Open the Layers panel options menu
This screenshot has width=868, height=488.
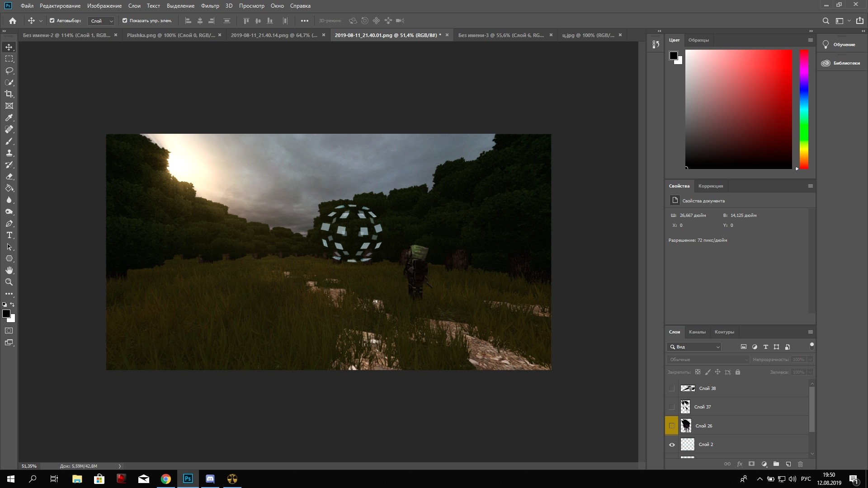(x=811, y=332)
